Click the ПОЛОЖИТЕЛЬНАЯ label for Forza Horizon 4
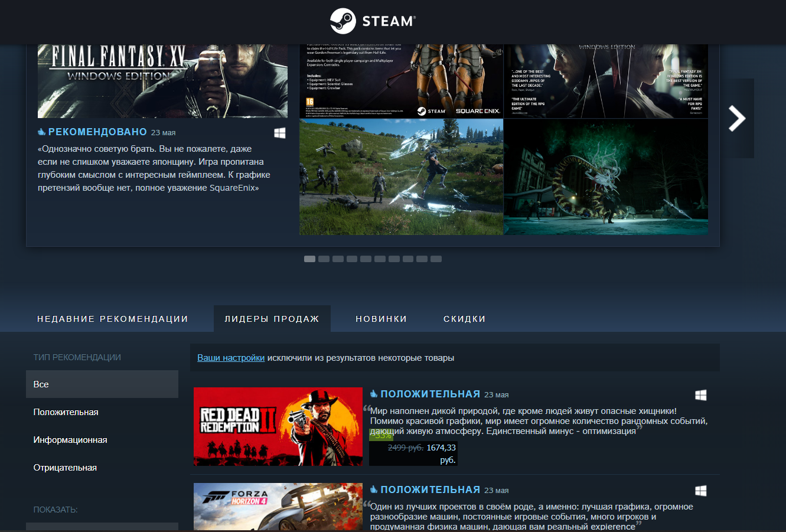The height and width of the screenshot is (532, 786). point(430,489)
